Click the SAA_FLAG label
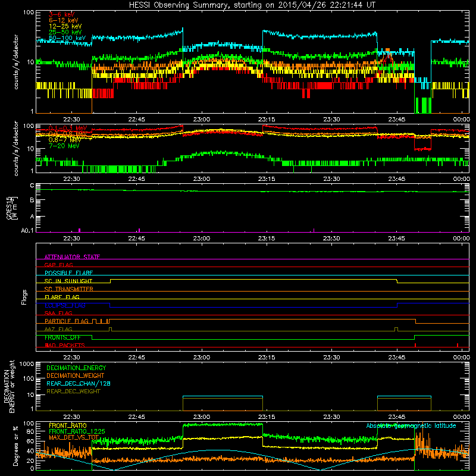 [x=58, y=313]
